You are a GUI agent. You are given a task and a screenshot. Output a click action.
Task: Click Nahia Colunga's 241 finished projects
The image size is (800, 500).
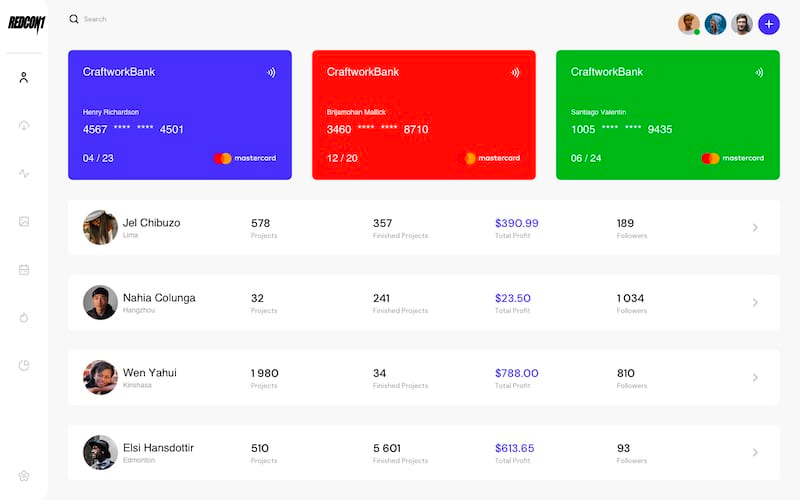click(381, 298)
